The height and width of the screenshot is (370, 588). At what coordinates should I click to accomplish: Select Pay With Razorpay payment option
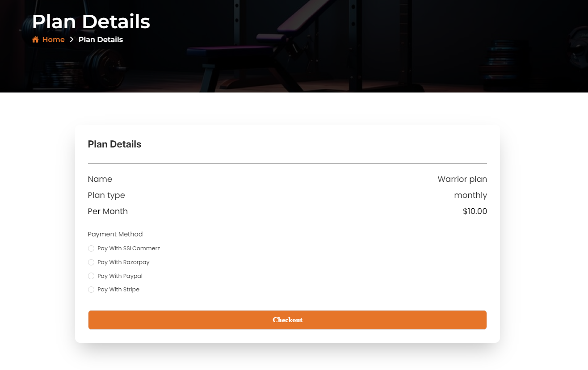(91, 262)
